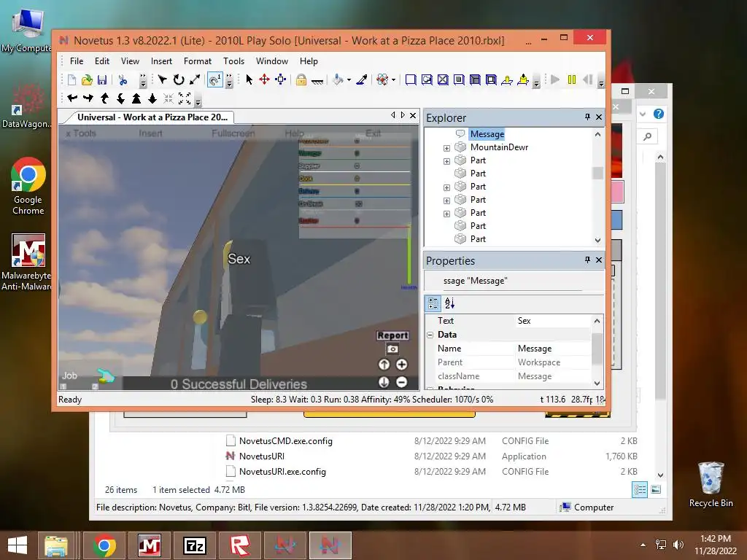Select the Rotate tool in the toolbar

pos(179,79)
